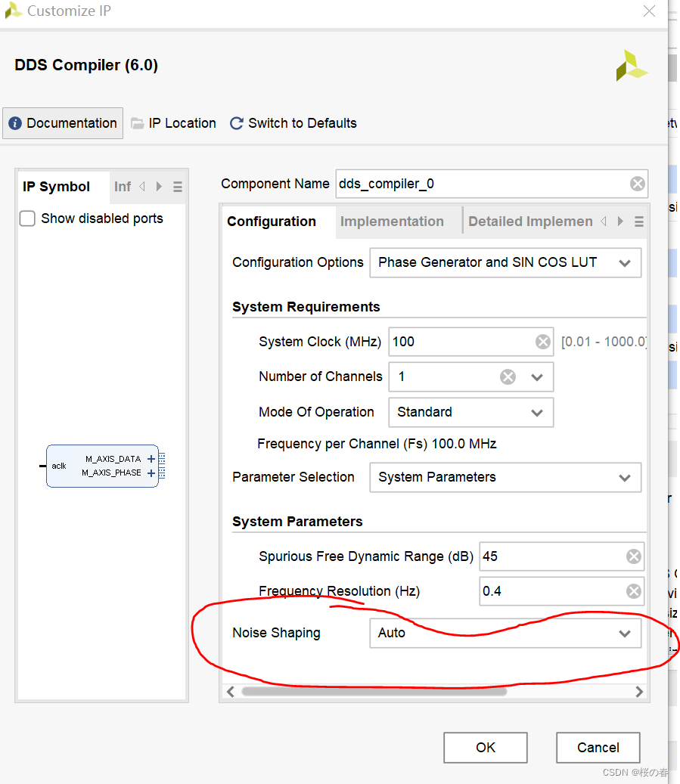Click the System Requirements heading
This screenshot has height=784, width=680.
(x=306, y=307)
